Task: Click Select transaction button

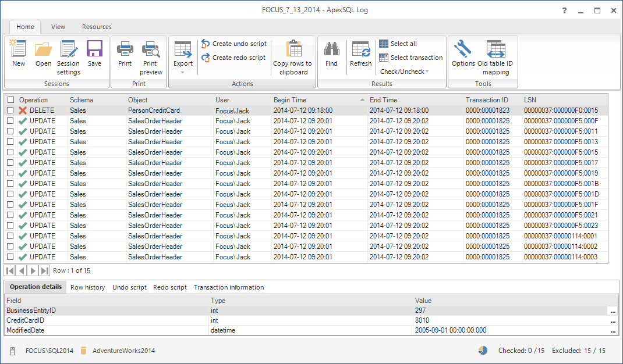Action: point(410,58)
